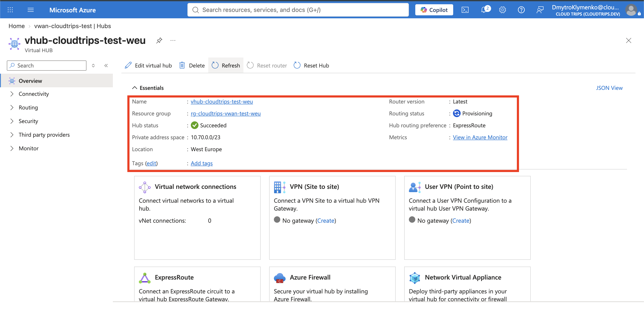
Task: Click the Router version Latest value
Action: tap(460, 102)
